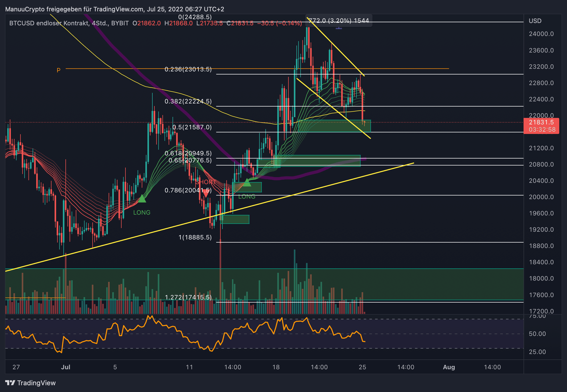Viewport: 567px width, 392px height.
Task: Click the 0.5(21587.0) Fibonacci label
Action: [x=192, y=127]
